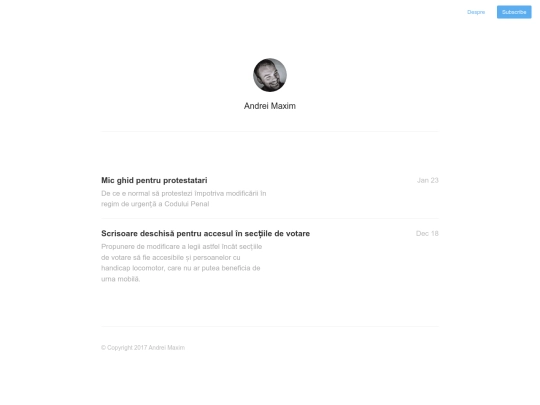Click the Andrei Maxim name heading
Viewport: 540px width, 405px height.
(x=270, y=106)
